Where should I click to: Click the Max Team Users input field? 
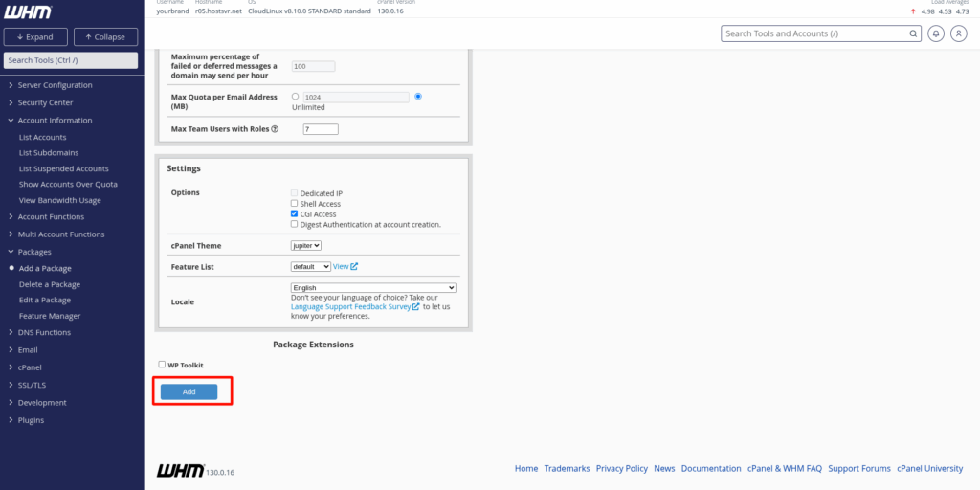[x=321, y=129]
